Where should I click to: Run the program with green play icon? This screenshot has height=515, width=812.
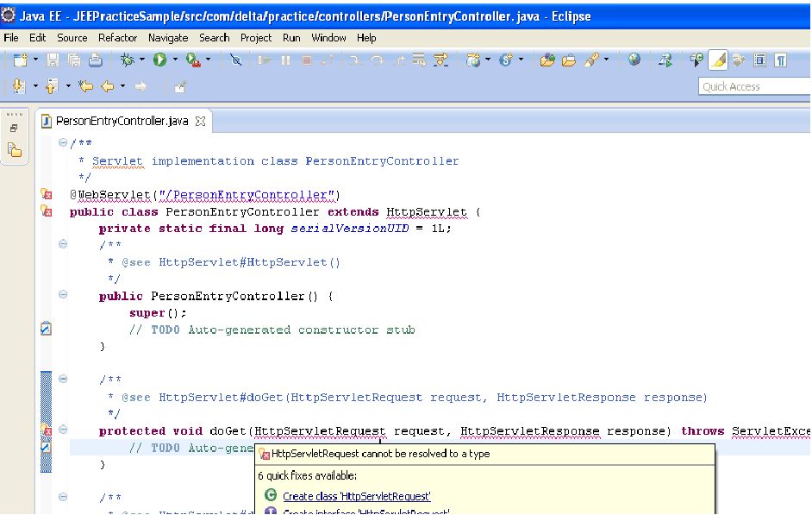(160, 60)
